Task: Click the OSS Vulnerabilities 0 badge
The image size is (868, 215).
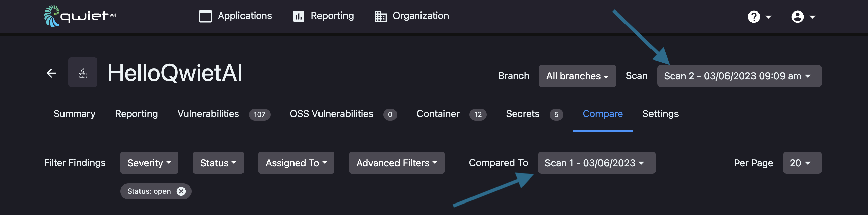Action: pos(390,114)
